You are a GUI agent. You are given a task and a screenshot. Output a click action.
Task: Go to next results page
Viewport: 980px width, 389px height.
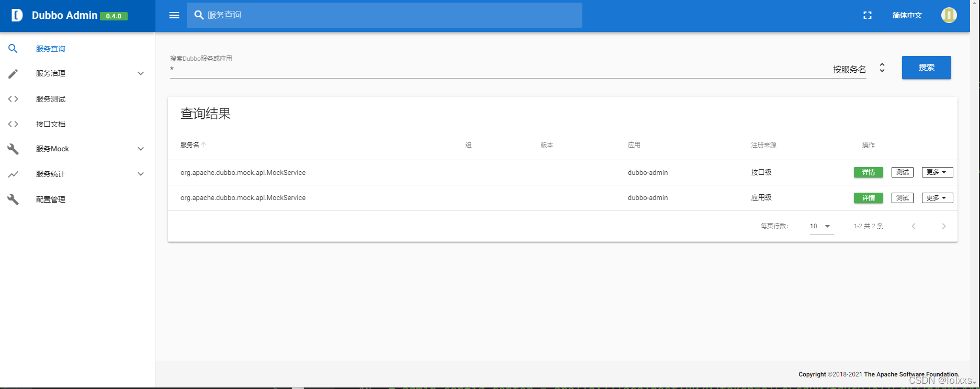[x=944, y=226]
